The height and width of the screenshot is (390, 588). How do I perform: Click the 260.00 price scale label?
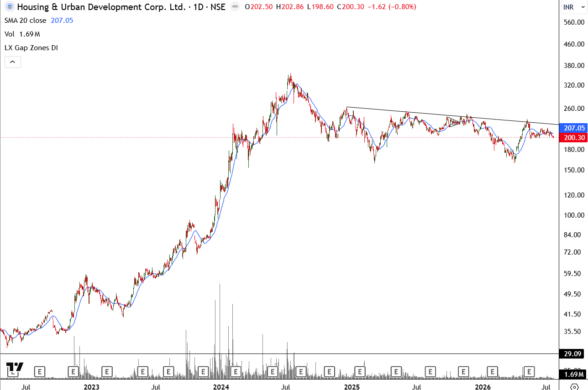[574, 109]
